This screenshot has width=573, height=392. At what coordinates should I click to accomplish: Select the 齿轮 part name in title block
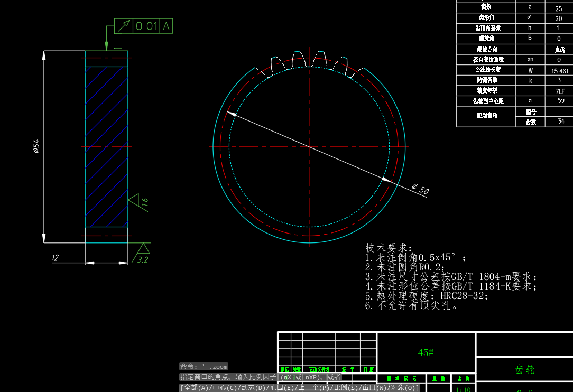(x=525, y=370)
